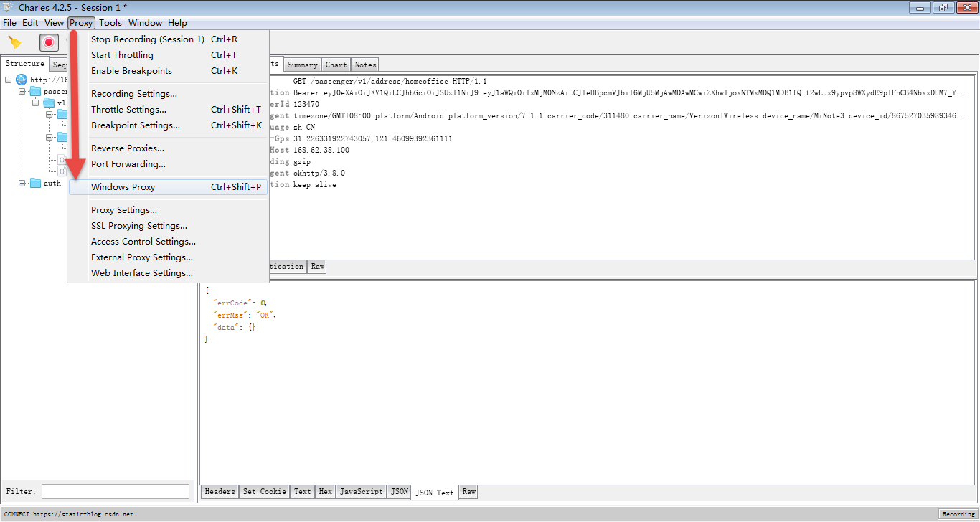Switch to the Notes tab

tap(365, 65)
